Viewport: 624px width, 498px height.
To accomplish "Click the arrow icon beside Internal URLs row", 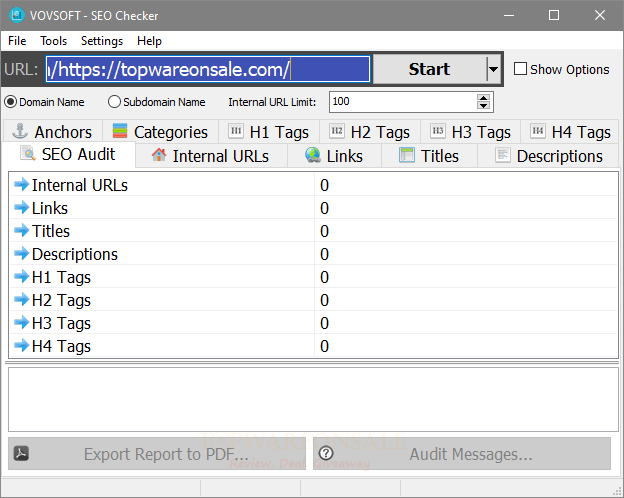I will pos(21,184).
